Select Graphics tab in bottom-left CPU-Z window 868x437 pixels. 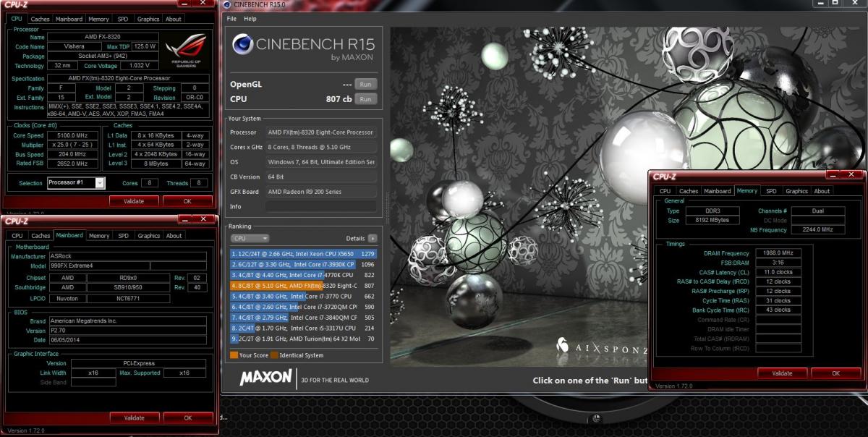pyautogui.click(x=148, y=235)
